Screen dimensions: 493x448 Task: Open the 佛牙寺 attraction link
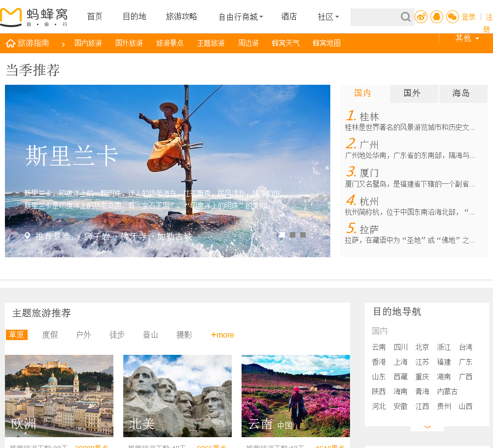coord(134,237)
